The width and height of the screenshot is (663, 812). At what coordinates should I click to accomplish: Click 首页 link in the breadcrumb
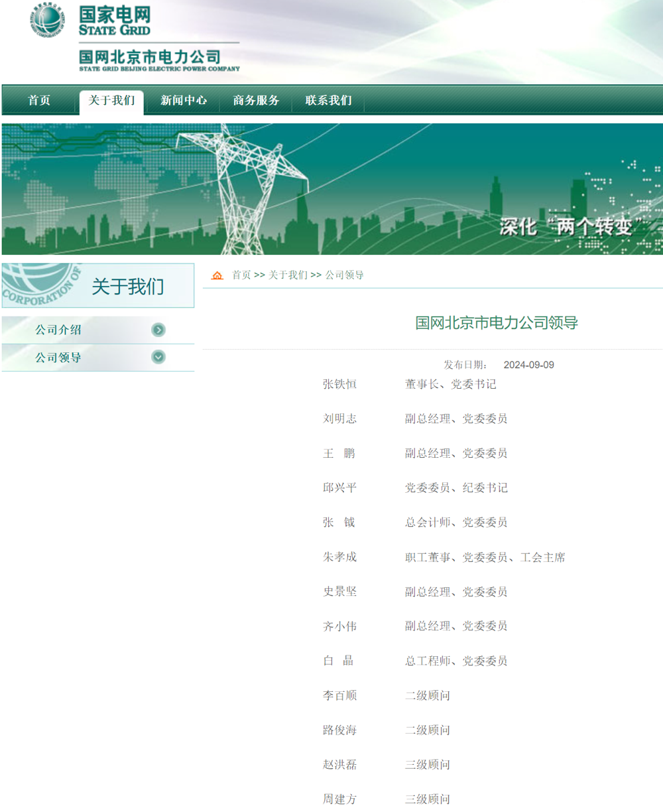click(241, 275)
